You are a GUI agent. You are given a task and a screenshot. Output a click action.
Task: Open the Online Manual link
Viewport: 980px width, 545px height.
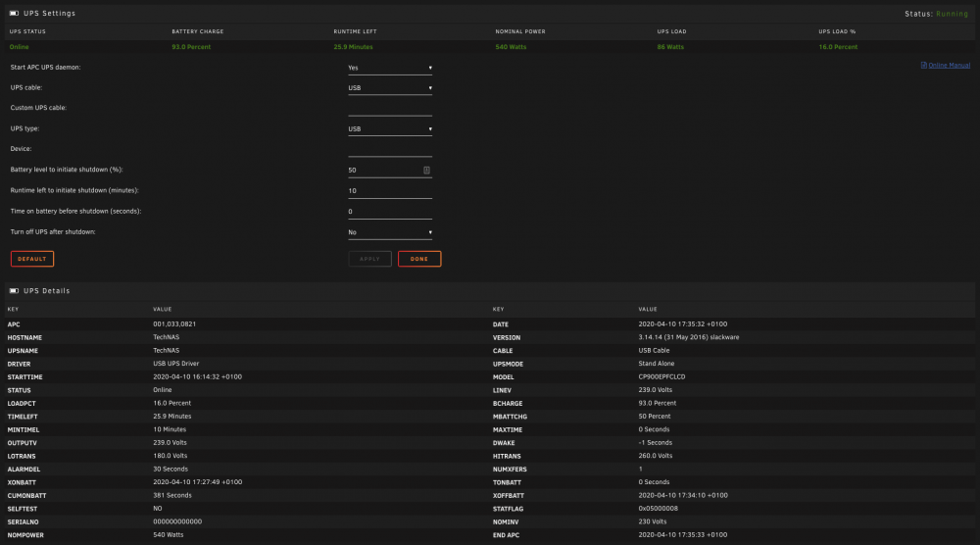(949, 65)
